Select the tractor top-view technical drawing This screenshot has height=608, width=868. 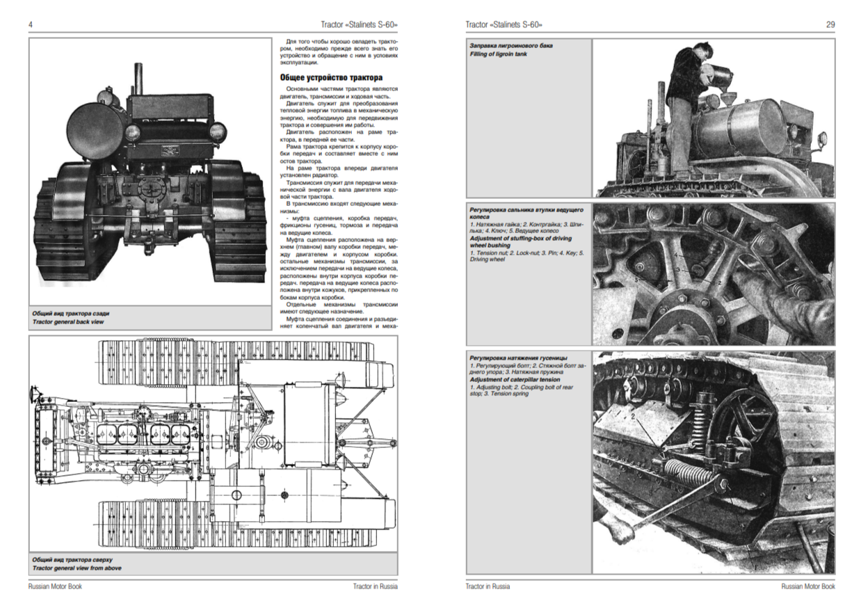(213, 444)
